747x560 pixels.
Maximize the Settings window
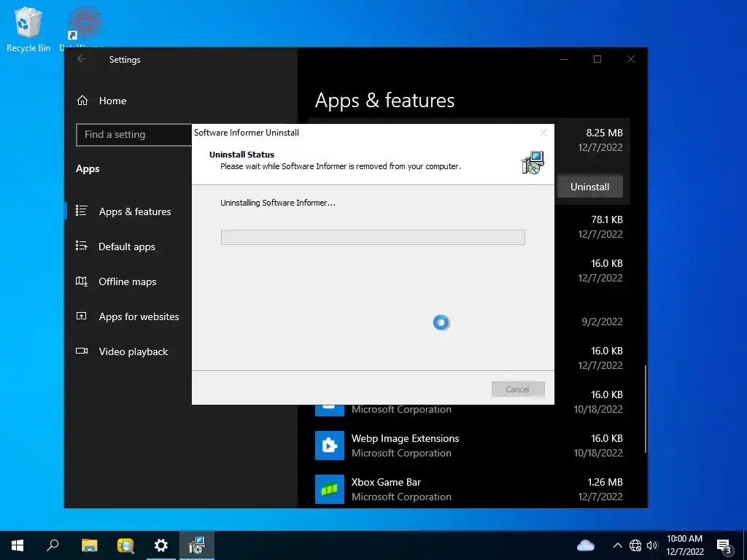pos(597,59)
